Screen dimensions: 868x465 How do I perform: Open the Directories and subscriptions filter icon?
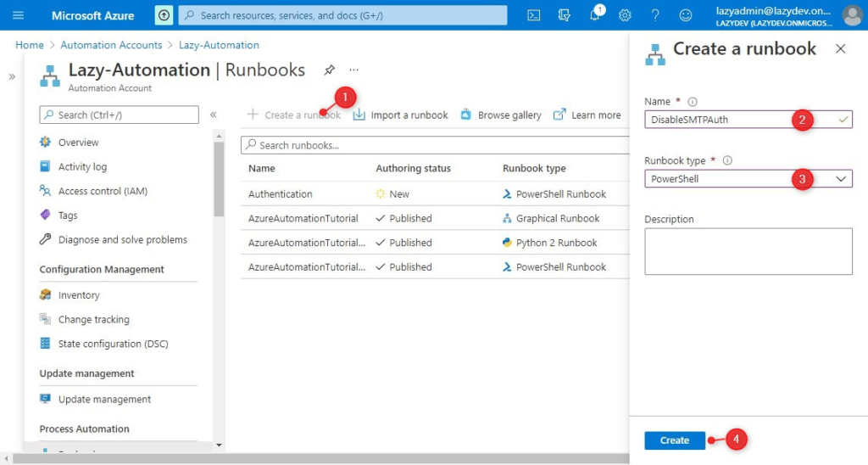coord(564,15)
